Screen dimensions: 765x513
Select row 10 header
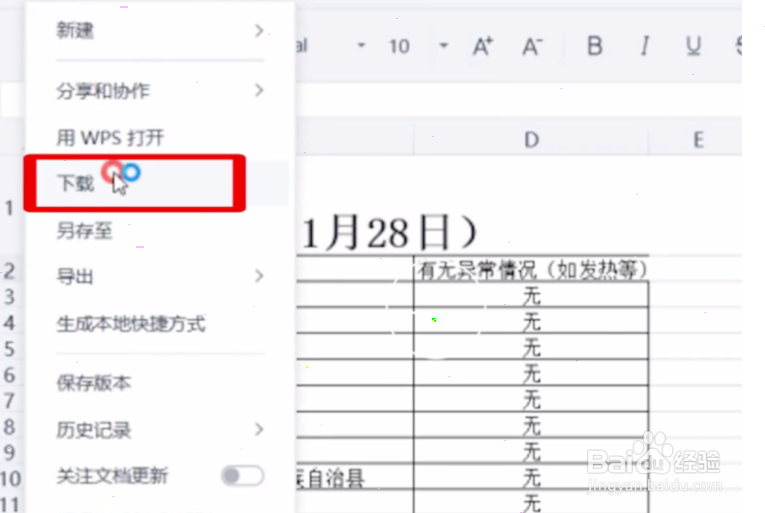coord(10,478)
